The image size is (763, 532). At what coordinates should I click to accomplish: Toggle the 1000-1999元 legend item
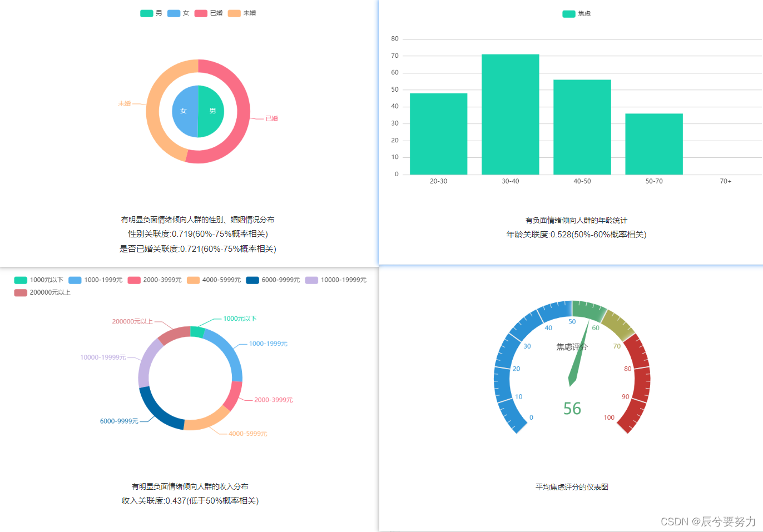pos(95,280)
